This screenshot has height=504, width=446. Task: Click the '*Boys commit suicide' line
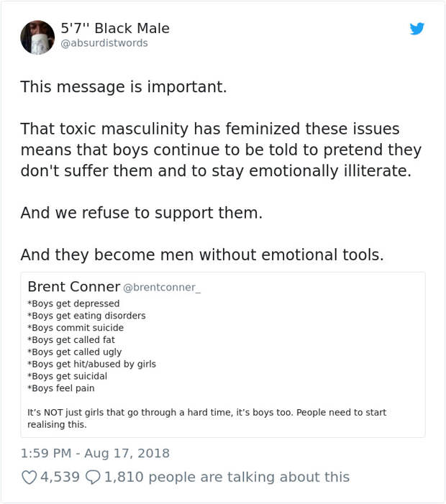click(x=76, y=328)
